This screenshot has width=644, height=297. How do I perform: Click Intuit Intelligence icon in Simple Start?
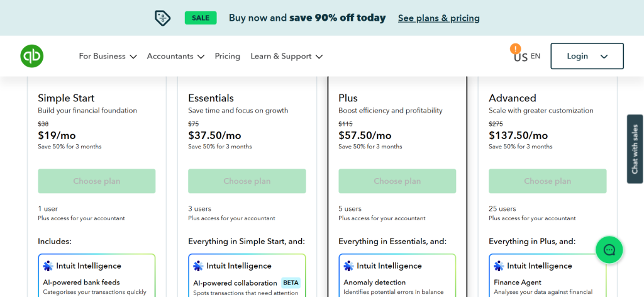click(48, 266)
